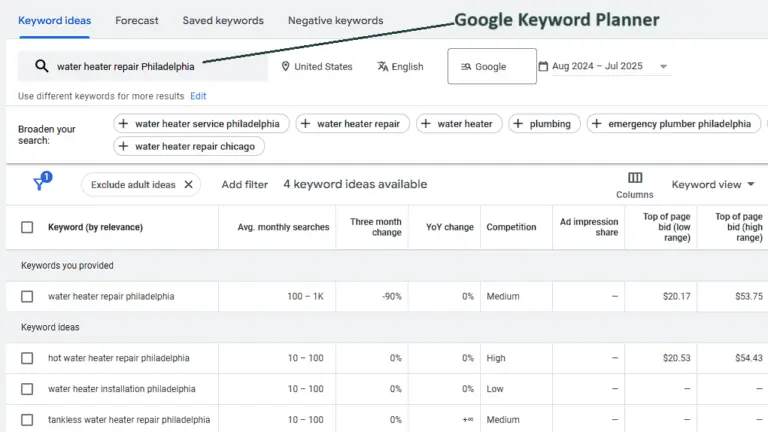Viewport: 768px width, 432px height.
Task: Click the Edit keywords link
Action: coord(198,96)
